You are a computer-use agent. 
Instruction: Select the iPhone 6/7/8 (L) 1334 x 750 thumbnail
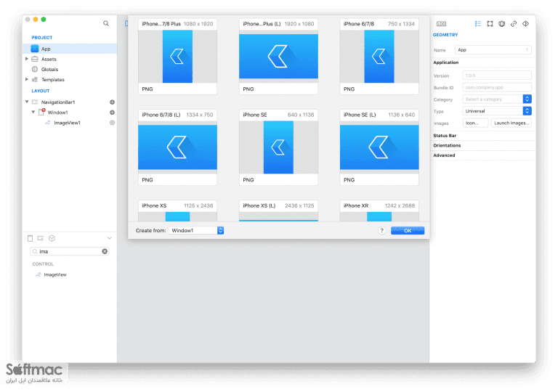177,147
